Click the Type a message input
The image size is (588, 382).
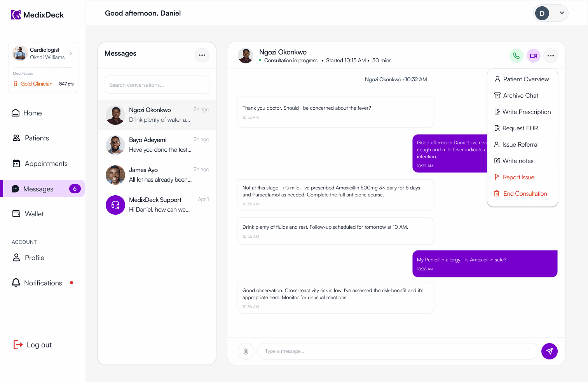coord(398,351)
